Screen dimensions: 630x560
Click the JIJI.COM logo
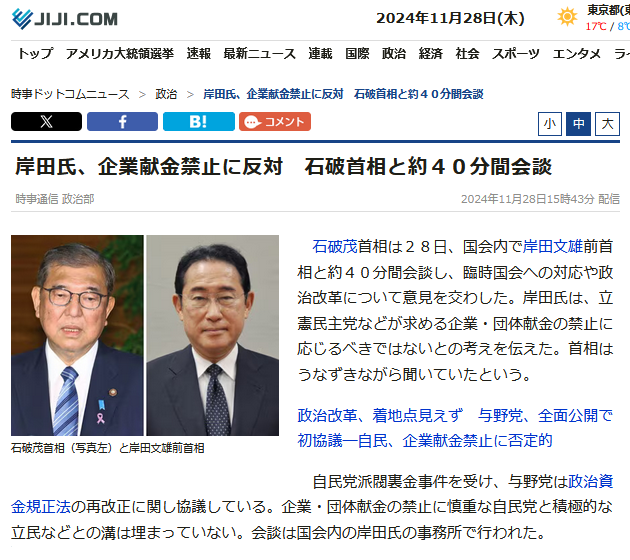(x=65, y=18)
